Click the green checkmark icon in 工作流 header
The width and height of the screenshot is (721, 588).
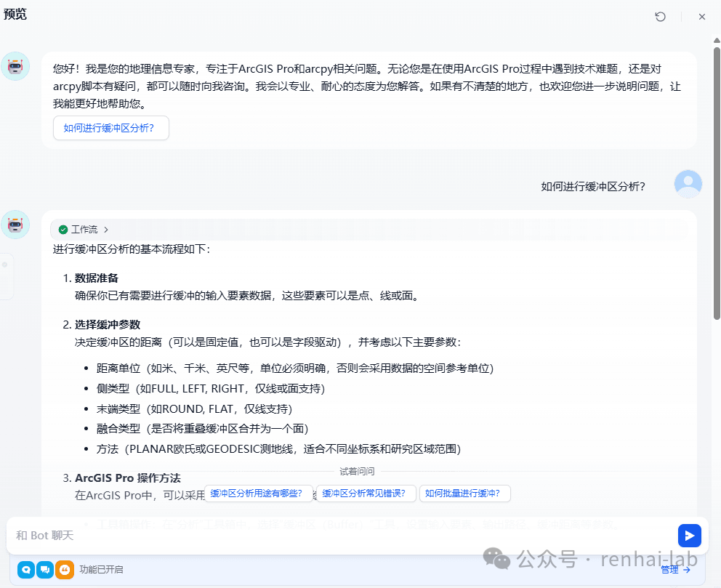(63, 228)
